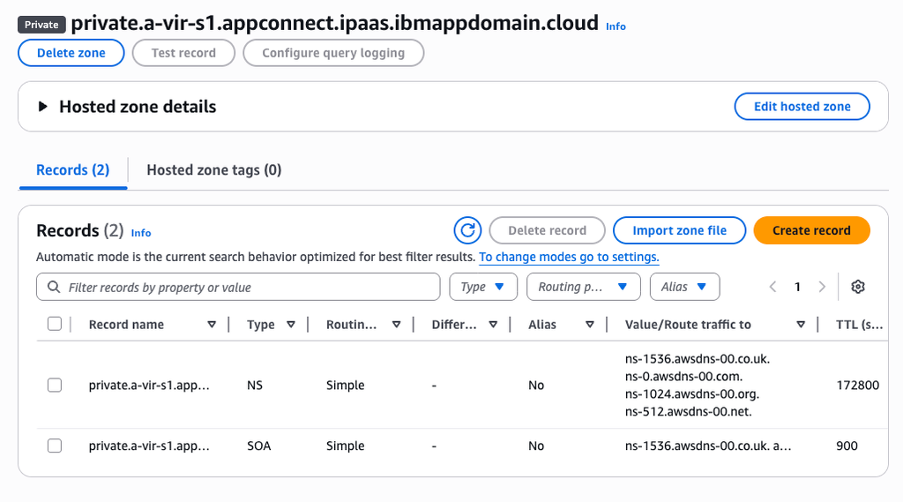
Task: Click the refresh records icon
Action: (468, 231)
